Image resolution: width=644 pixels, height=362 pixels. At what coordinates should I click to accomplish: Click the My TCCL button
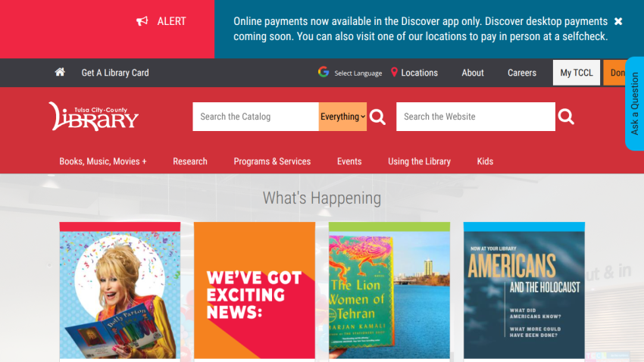(577, 73)
